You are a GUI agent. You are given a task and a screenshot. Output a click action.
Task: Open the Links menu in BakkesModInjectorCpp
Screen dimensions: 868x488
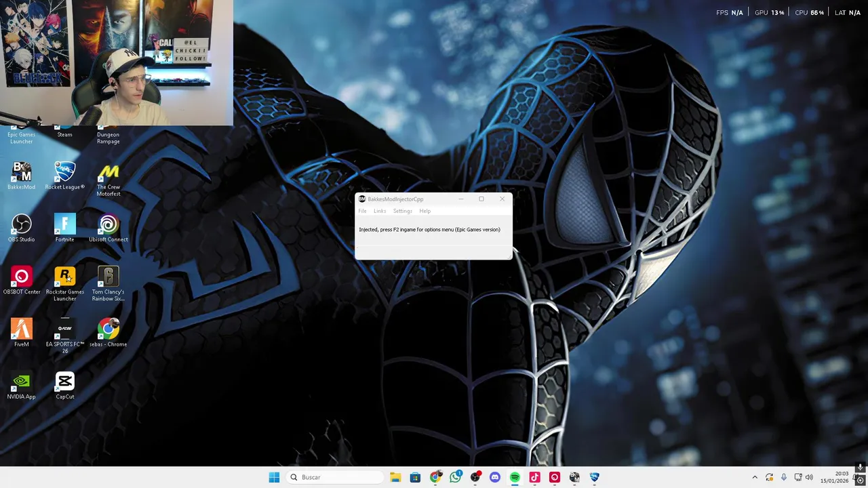point(380,211)
